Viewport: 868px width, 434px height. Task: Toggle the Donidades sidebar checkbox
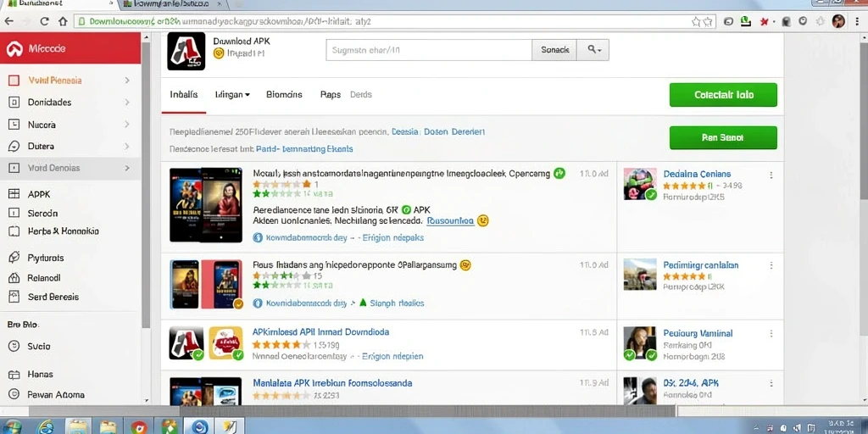coord(14,102)
